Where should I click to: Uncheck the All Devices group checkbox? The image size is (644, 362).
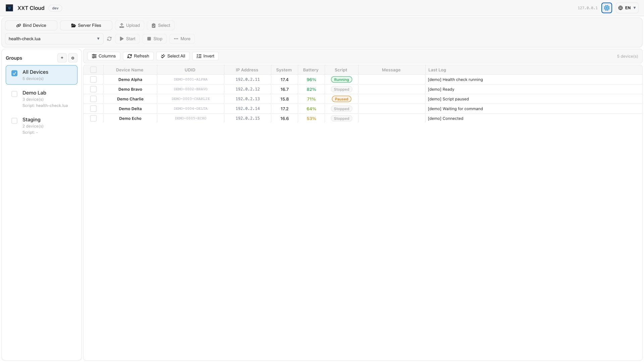point(14,73)
